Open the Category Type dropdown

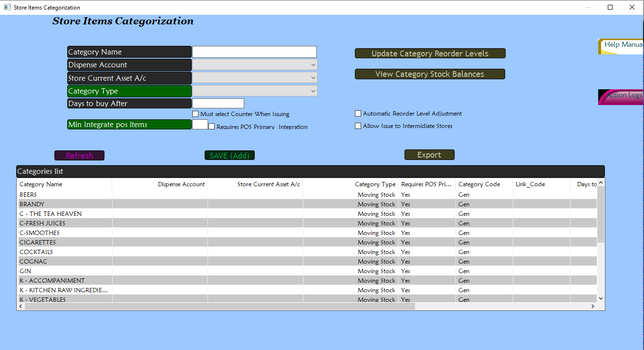[x=255, y=91]
